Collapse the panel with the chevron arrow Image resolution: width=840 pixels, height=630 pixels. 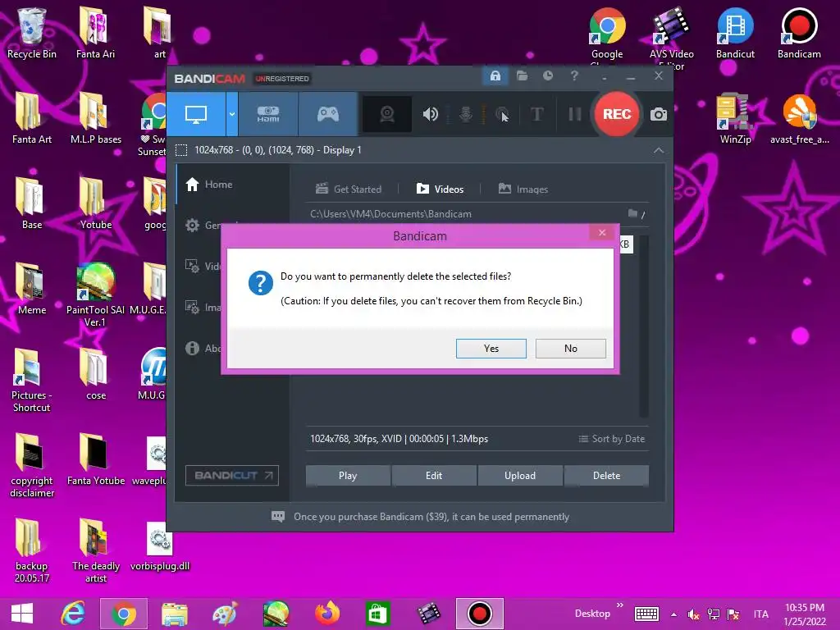point(659,151)
